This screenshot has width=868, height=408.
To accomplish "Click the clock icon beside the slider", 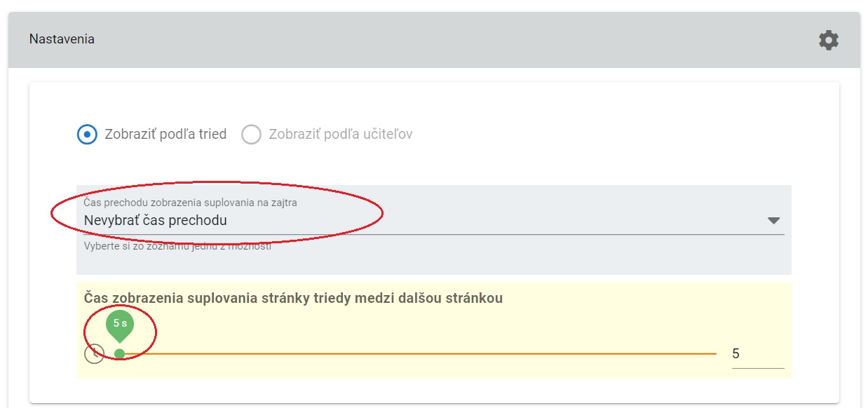I will click(94, 354).
